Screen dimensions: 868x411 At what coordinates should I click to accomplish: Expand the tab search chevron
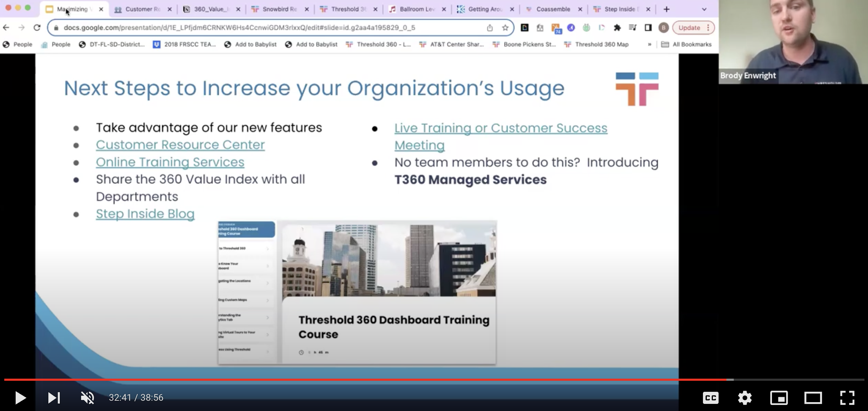tap(704, 10)
